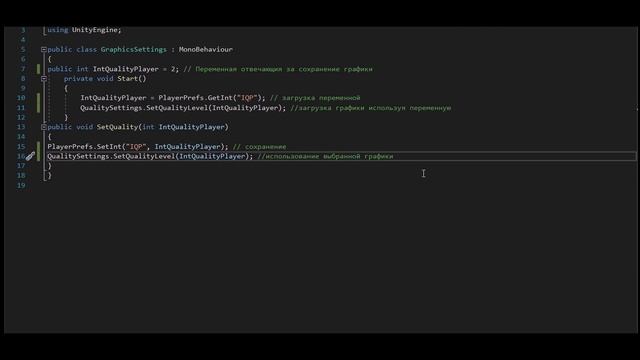Image resolution: width=640 pixels, height=360 pixels.
Task: Click QualitySettings.SetQualityLevel on line 11
Action: pos(144,108)
